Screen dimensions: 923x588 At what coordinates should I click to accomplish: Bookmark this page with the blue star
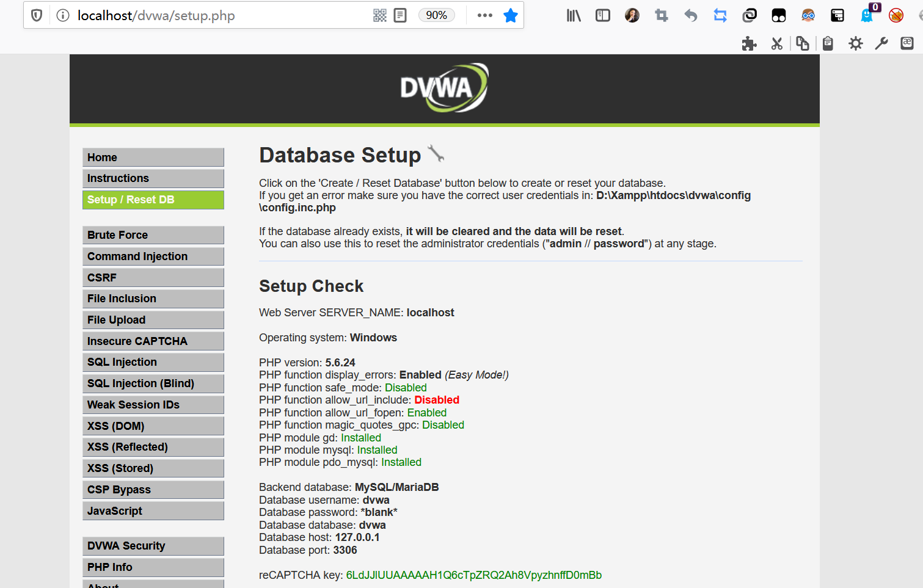pos(511,15)
